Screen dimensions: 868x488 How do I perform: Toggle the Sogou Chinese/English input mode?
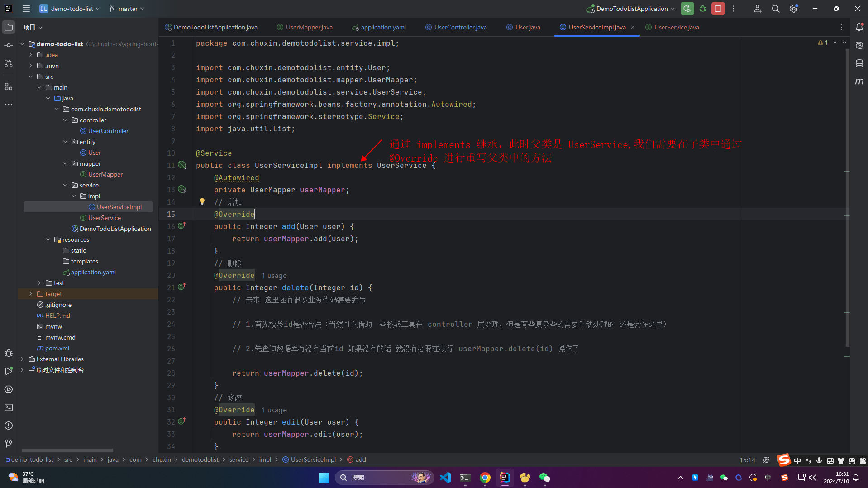[797, 460]
